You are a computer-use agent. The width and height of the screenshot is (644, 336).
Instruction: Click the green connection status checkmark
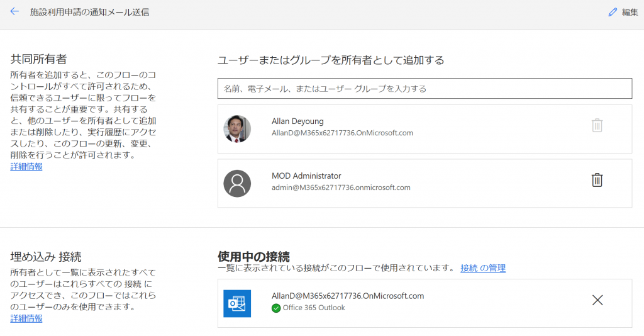pos(276,308)
